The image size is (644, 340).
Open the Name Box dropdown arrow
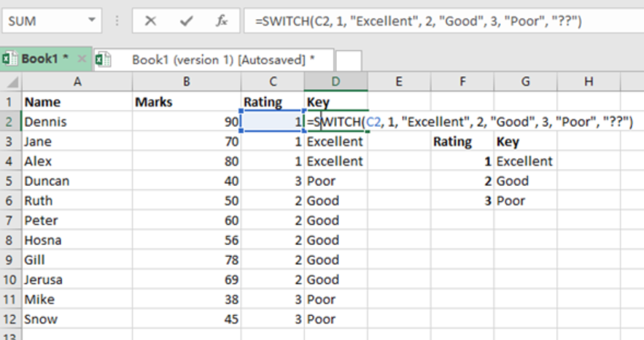pyautogui.click(x=92, y=20)
